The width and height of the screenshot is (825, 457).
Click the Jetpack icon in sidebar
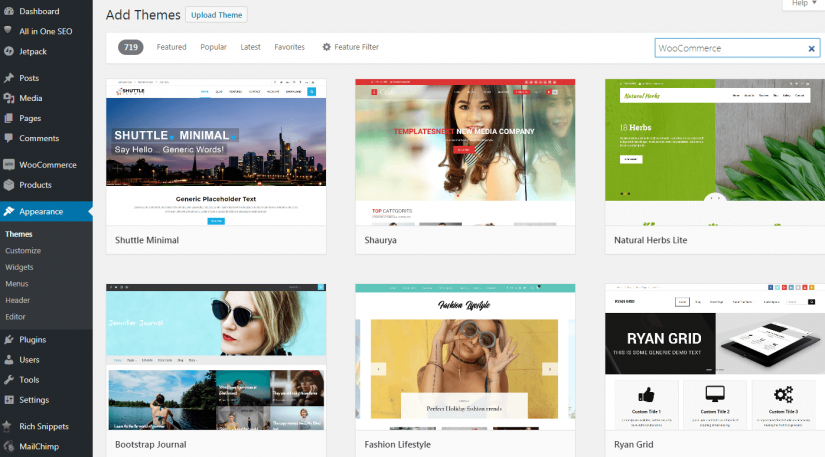pyautogui.click(x=9, y=51)
